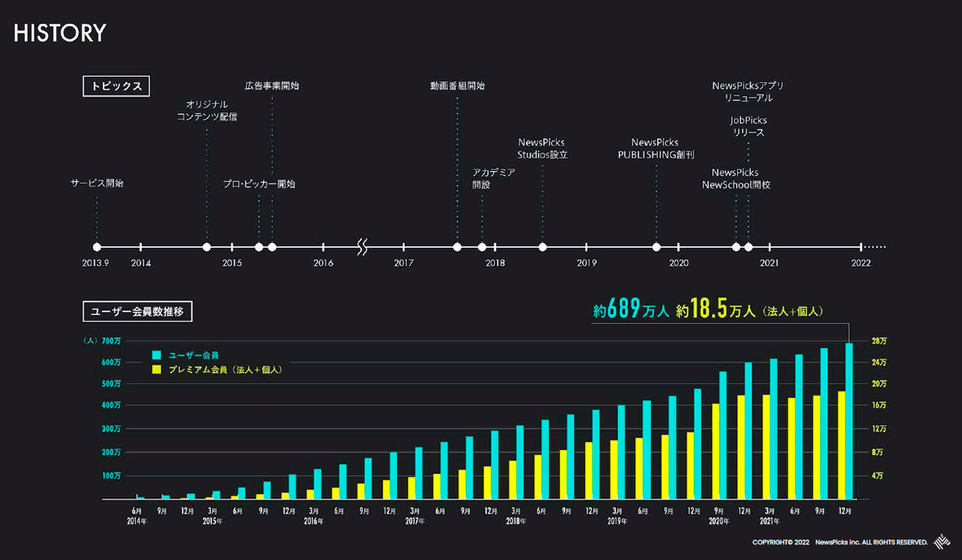This screenshot has width=962, height=560.
Task: Click the NewsPicks logo icon in bottom corner
Action: pos(943,542)
